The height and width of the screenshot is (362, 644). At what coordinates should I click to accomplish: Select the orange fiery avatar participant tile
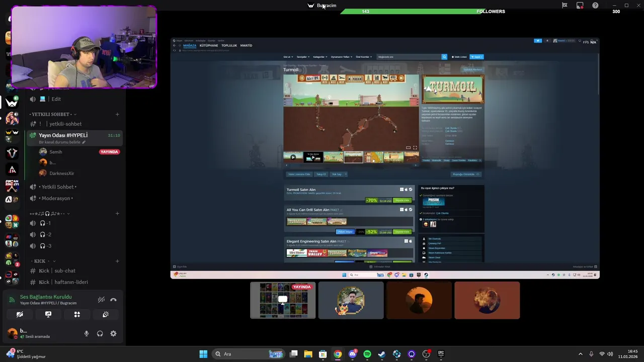(487, 300)
